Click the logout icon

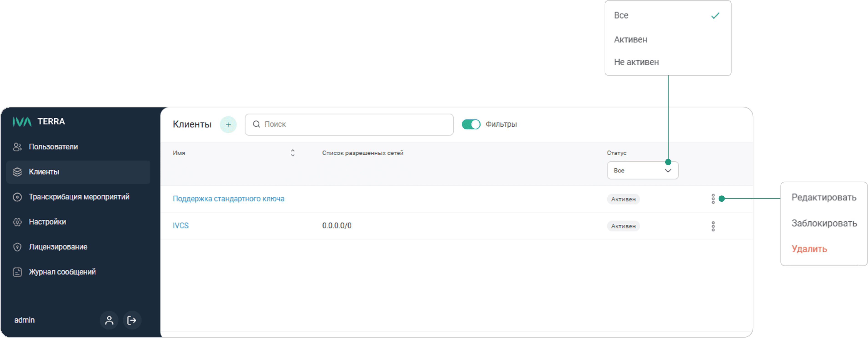pos(132,320)
